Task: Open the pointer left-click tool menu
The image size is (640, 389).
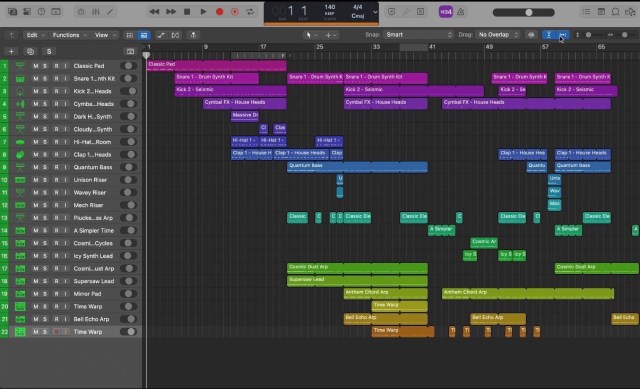Action: (x=311, y=35)
